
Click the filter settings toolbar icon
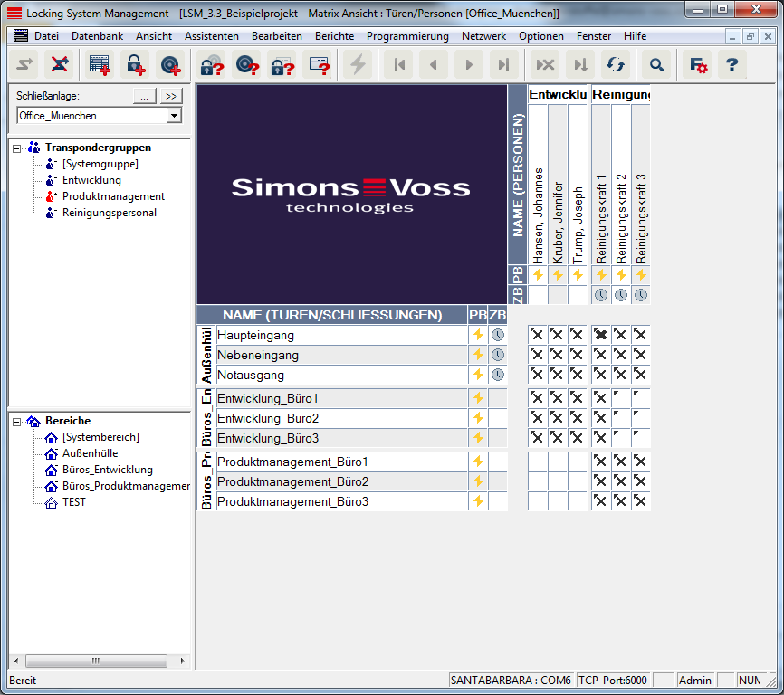pos(697,64)
